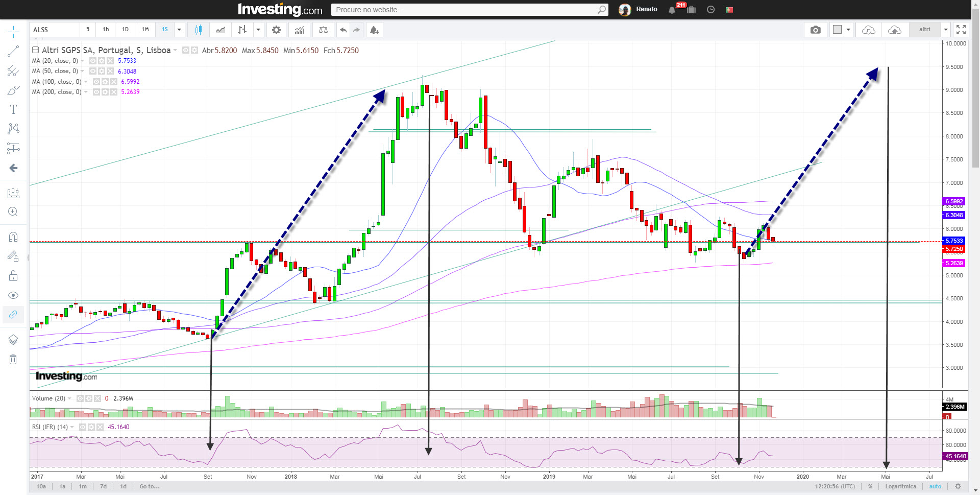Select the zoom in tool

tap(13, 211)
